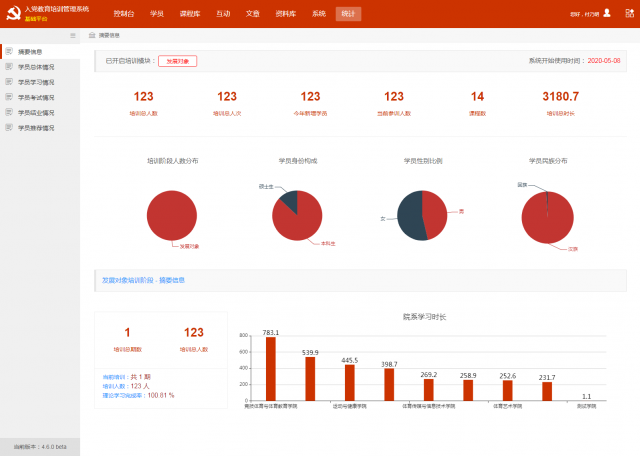Switch to the 统计 tab

pyautogui.click(x=347, y=14)
